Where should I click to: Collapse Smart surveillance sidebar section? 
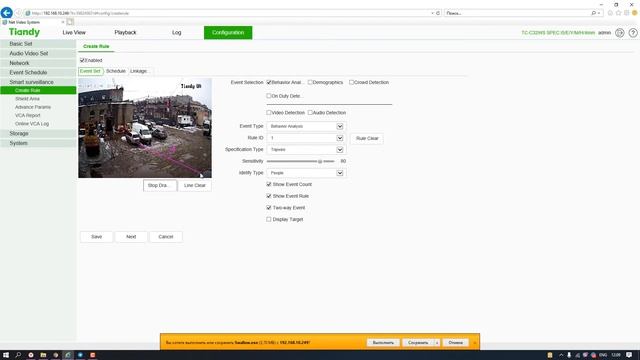(x=38, y=82)
